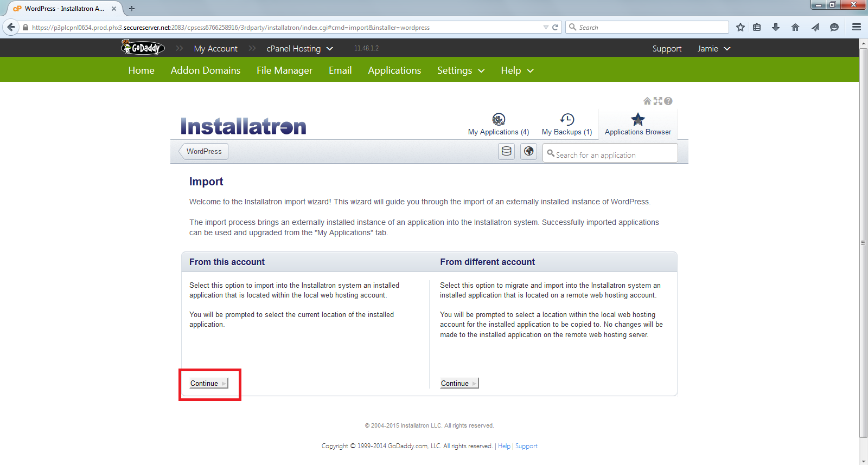Focus the browser Search box

(647, 27)
